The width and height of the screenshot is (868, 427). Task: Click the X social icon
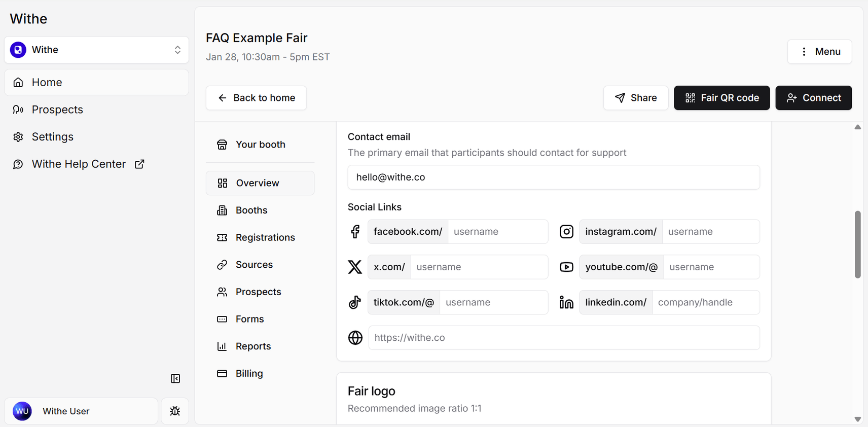point(355,267)
